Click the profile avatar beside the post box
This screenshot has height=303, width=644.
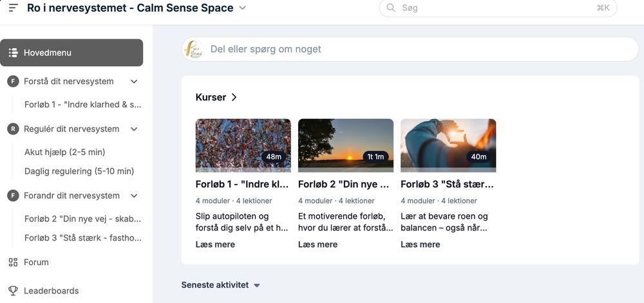coord(193,49)
